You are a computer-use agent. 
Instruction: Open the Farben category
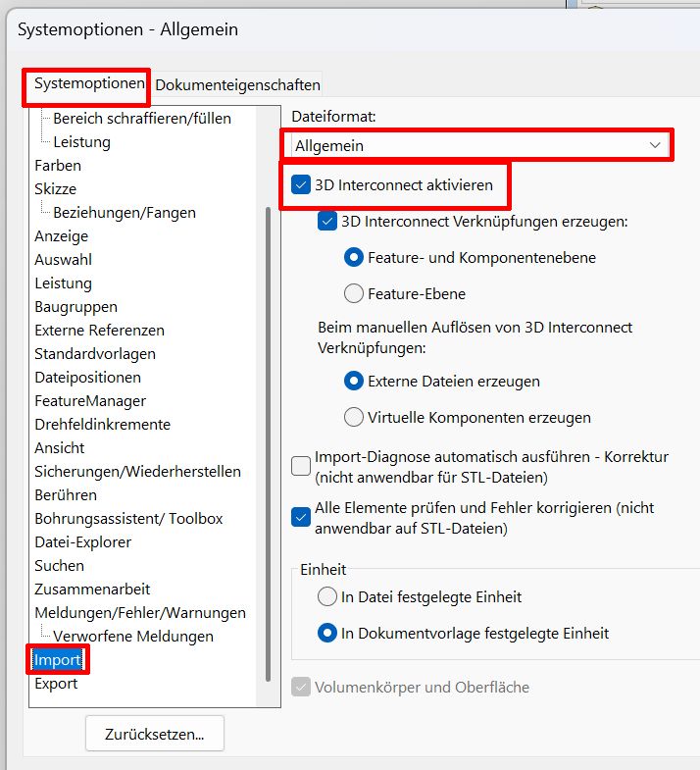58,166
